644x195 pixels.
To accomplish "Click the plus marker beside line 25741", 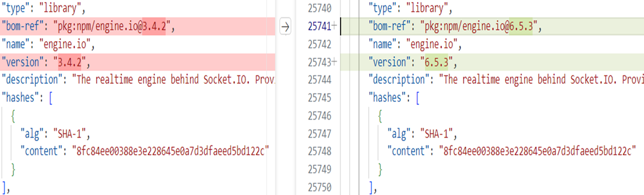I will click(x=334, y=27).
